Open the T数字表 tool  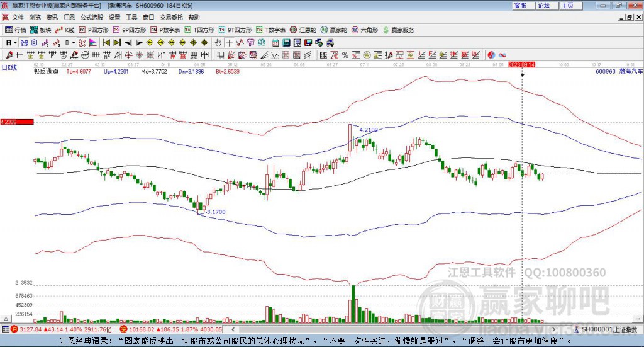pyautogui.click(x=270, y=30)
